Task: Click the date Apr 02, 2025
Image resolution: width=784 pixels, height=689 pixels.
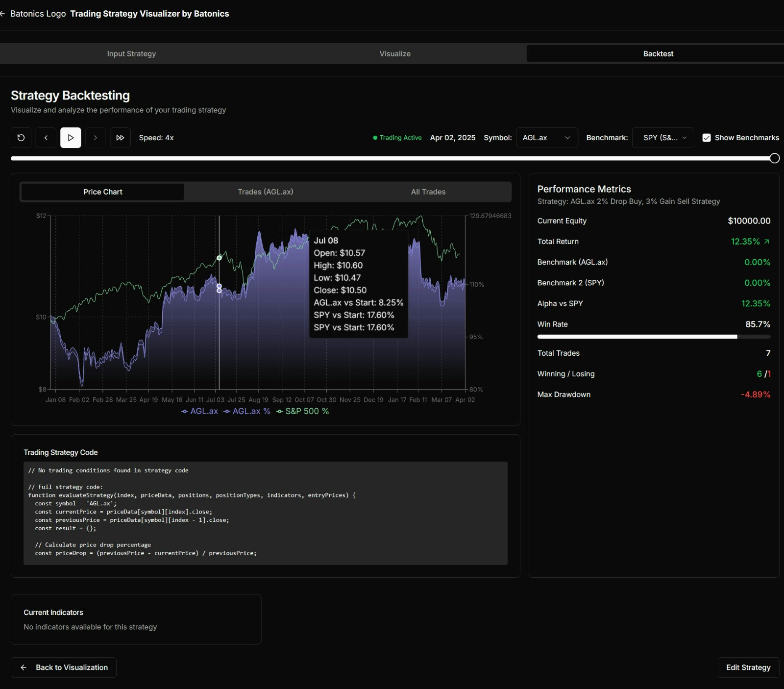Action: click(453, 138)
